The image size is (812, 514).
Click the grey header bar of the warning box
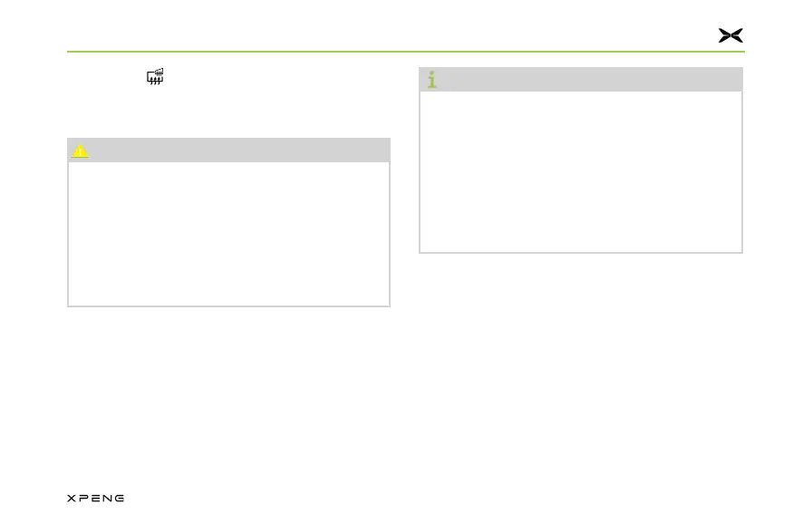point(228,150)
